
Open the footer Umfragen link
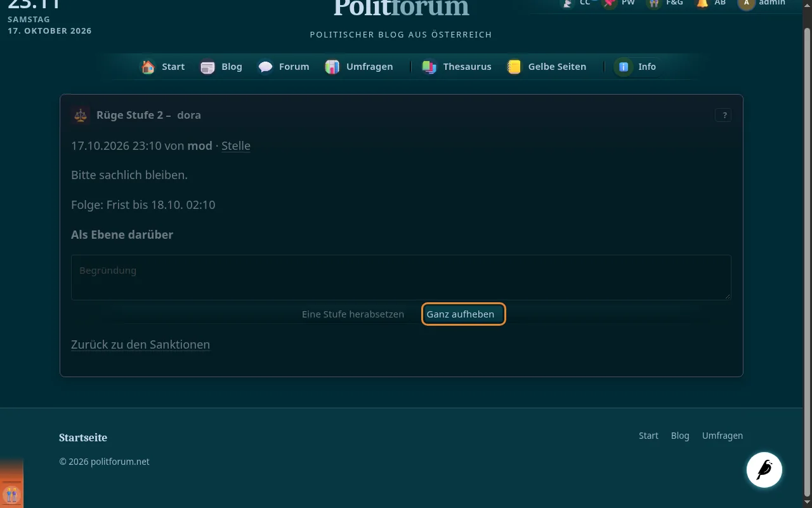722,436
